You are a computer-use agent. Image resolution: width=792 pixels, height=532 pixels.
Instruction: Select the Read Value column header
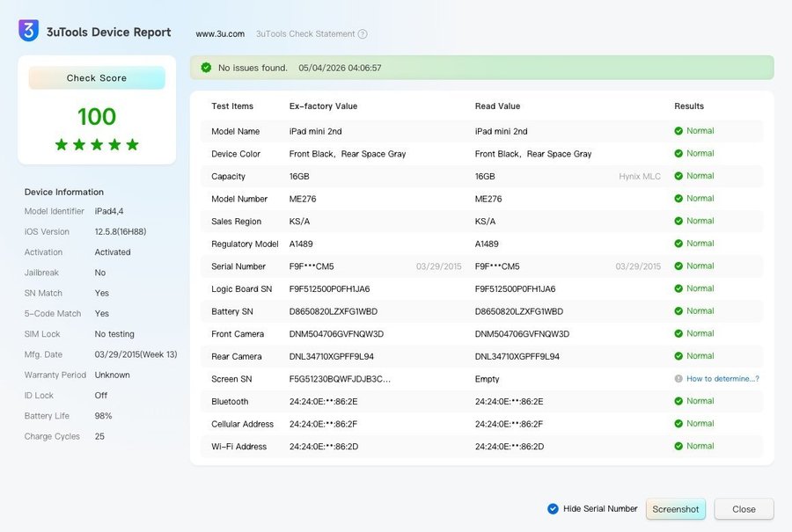coord(497,106)
